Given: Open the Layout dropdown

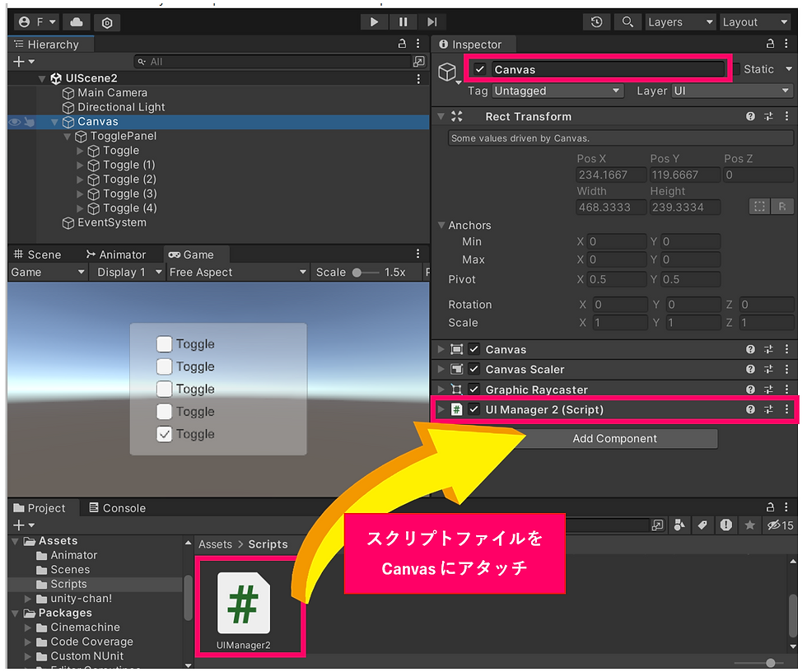Looking at the screenshot, I should tap(755, 22).
